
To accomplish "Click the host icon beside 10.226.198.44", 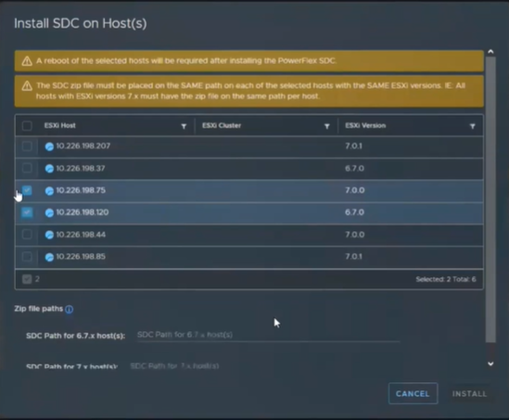I will (49, 235).
